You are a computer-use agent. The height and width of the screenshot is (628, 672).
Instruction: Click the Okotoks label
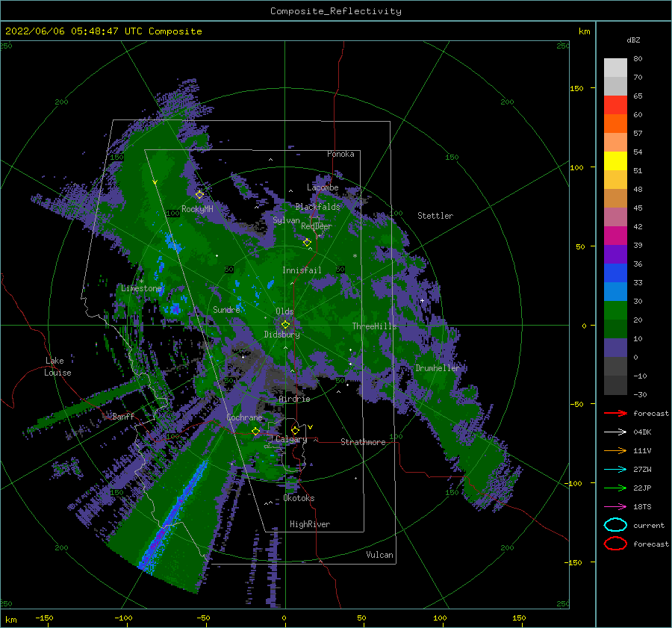pos(299,498)
